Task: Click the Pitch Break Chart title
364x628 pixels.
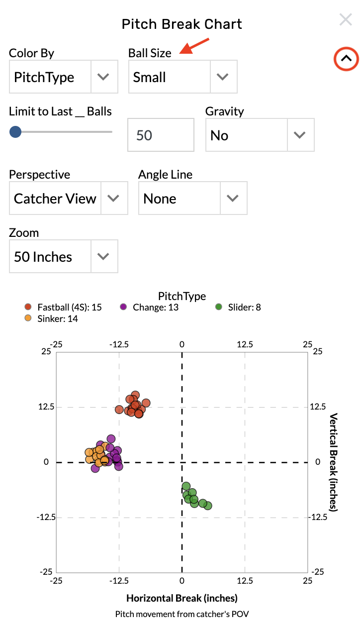Action: tap(182, 24)
